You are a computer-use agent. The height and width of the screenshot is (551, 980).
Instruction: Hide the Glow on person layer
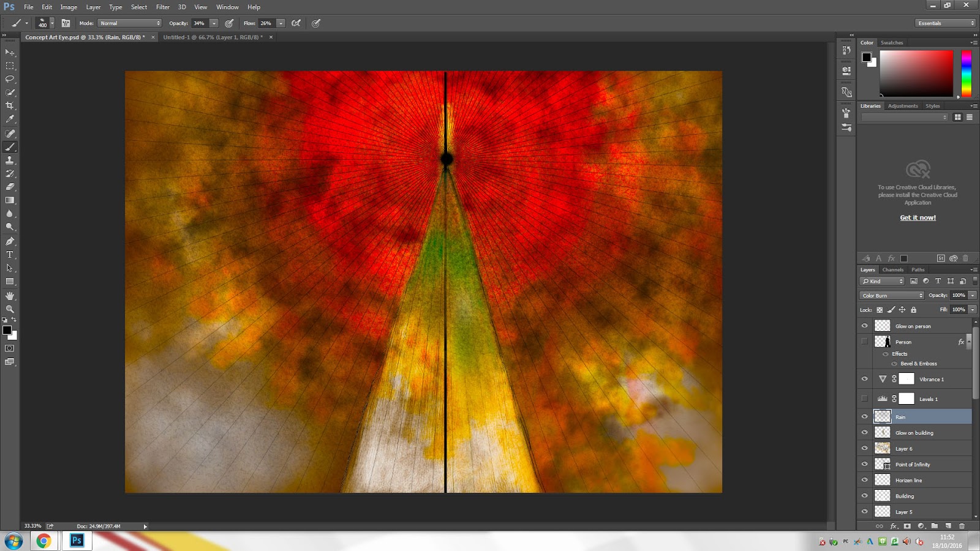click(865, 326)
